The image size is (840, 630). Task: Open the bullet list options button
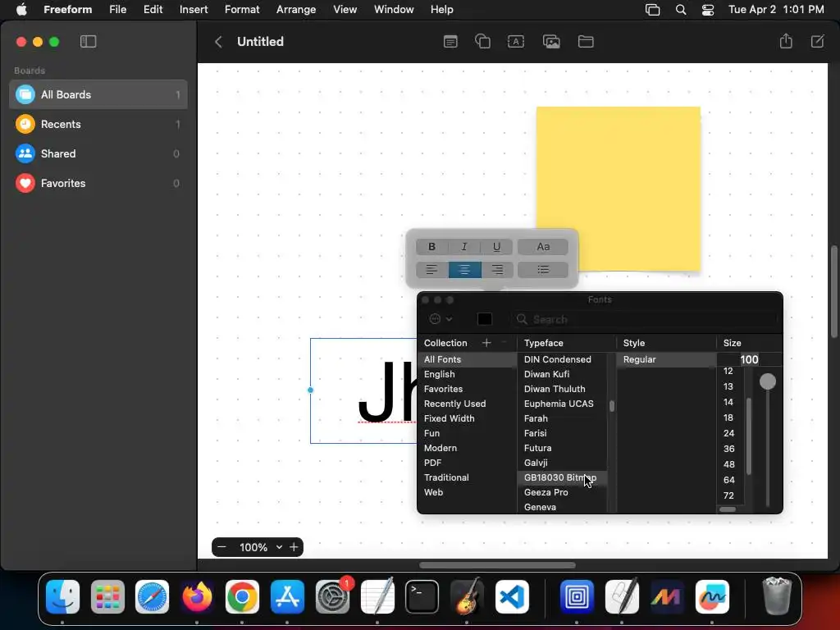tap(543, 269)
